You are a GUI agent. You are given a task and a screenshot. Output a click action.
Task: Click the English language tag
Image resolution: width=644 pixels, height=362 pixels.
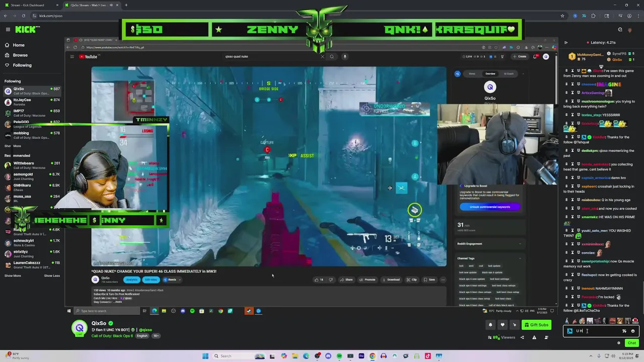click(x=142, y=336)
